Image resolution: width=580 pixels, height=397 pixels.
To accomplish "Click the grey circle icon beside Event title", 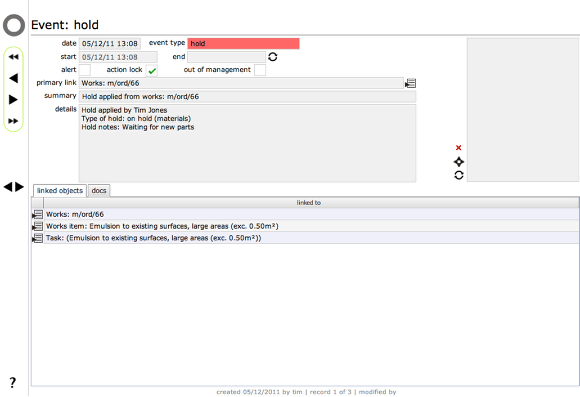I will click(x=14, y=25).
